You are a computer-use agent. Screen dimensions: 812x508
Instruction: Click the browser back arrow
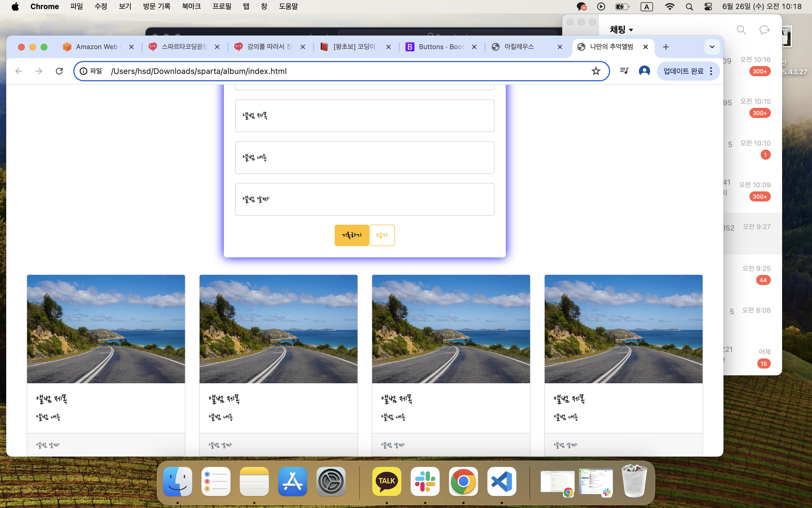coord(19,71)
